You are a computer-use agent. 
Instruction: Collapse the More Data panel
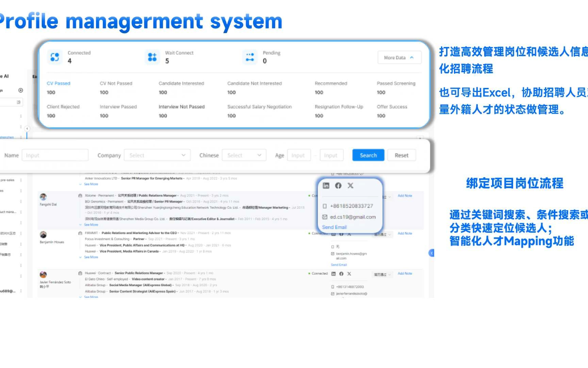pyautogui.click(x=399, y=57)
